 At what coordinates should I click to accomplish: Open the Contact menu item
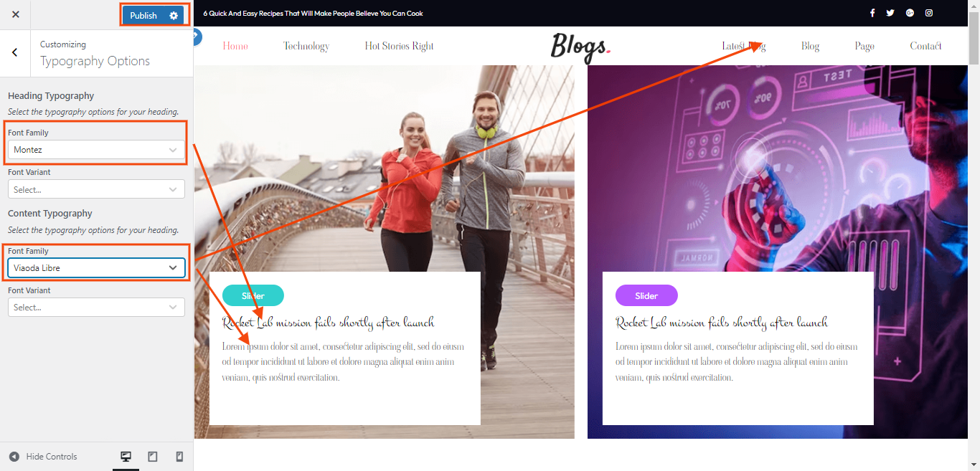(x=925, y=46)
